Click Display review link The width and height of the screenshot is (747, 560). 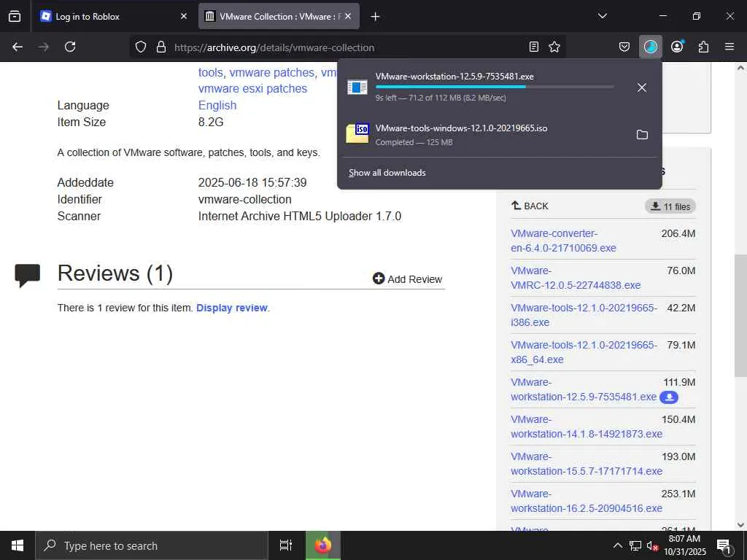point(232,308)
